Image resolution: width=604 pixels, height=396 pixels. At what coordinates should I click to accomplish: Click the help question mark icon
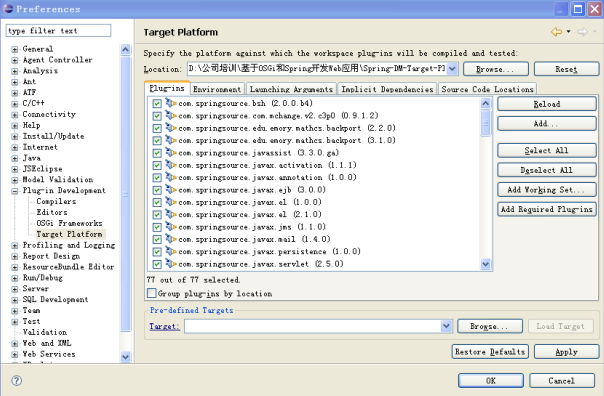(17, 381)
